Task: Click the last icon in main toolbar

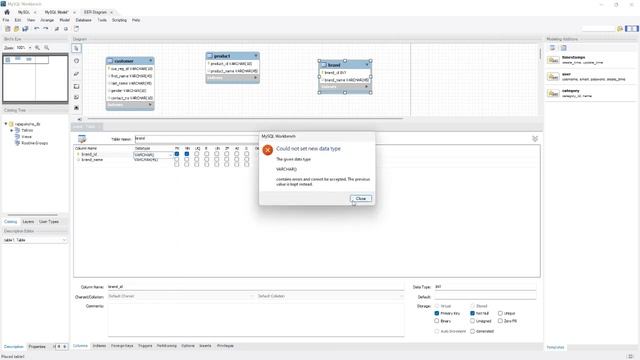Action: tap(76, 29)
